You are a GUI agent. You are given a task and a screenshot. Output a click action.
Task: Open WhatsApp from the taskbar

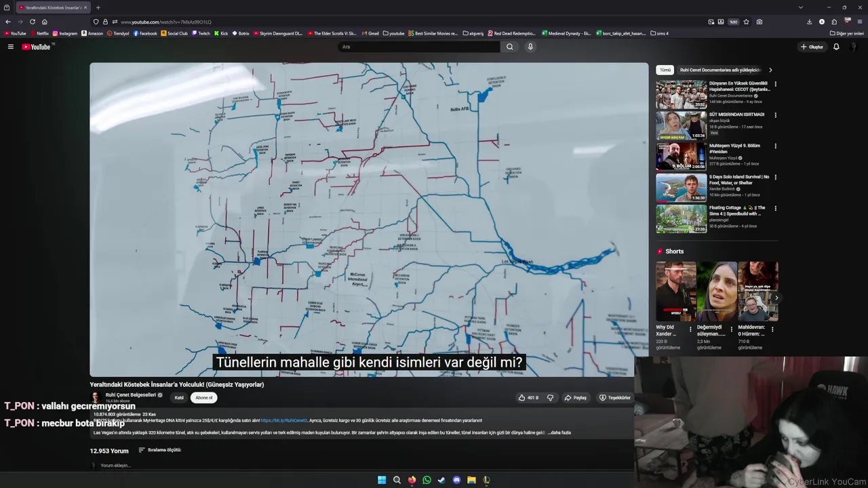427,480
